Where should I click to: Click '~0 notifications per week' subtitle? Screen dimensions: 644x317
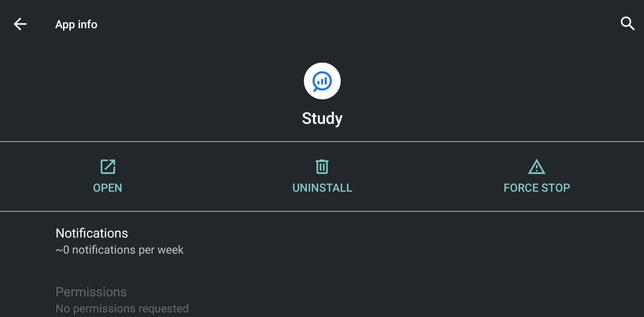point(119,250)
